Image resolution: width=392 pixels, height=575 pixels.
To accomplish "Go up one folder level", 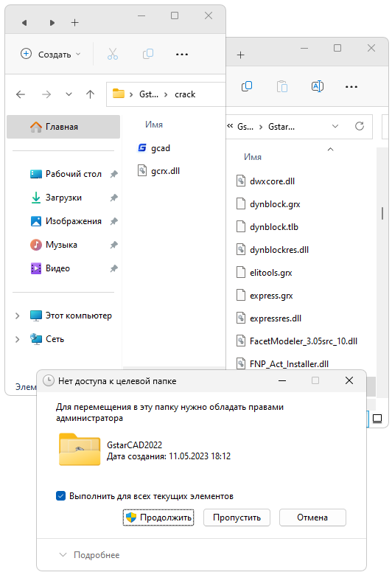I will click(x=90, y=94).
